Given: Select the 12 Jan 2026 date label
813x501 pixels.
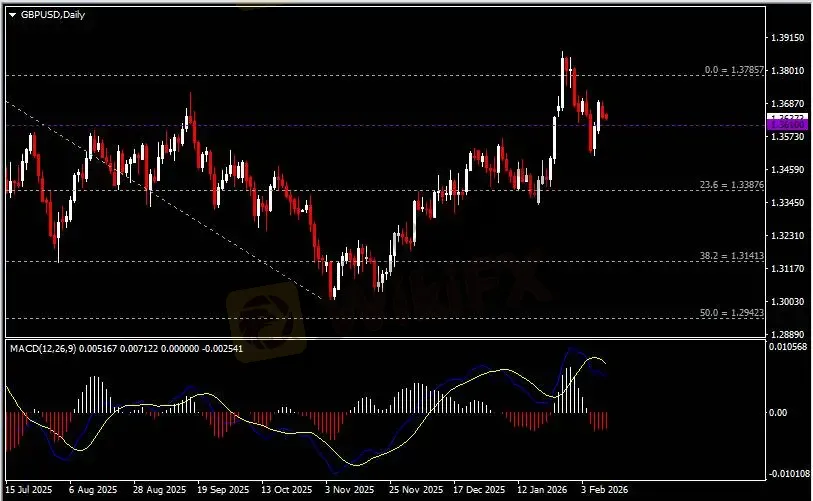Looking at the screenshot, I should pyautogui.click(x=542, y=490).
